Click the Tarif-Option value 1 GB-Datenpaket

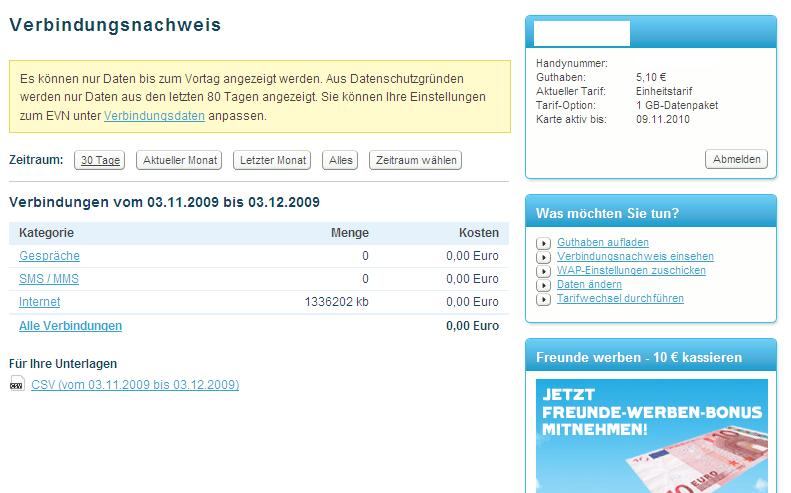pyautogui.click(x=676, y=105)
